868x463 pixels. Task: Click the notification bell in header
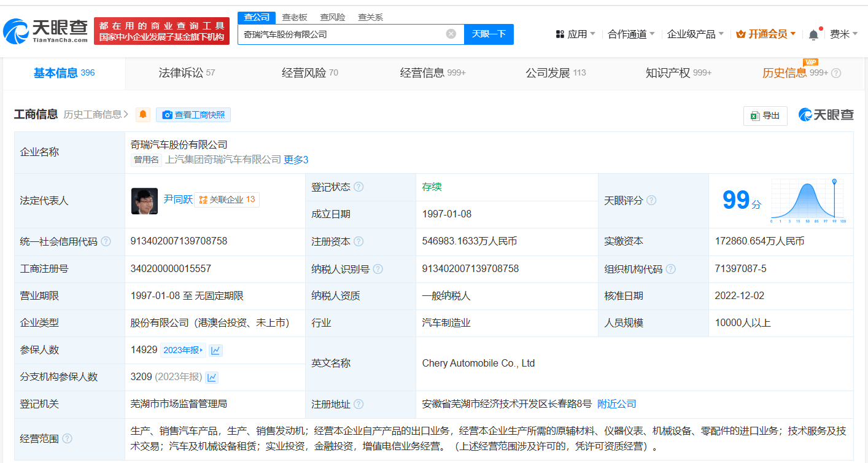pos(813,34)
